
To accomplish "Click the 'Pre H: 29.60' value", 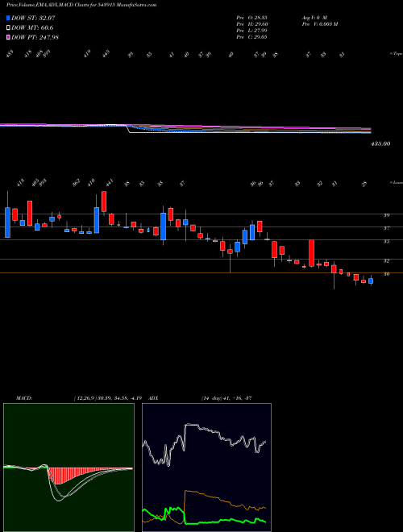I will pos(252,23).
